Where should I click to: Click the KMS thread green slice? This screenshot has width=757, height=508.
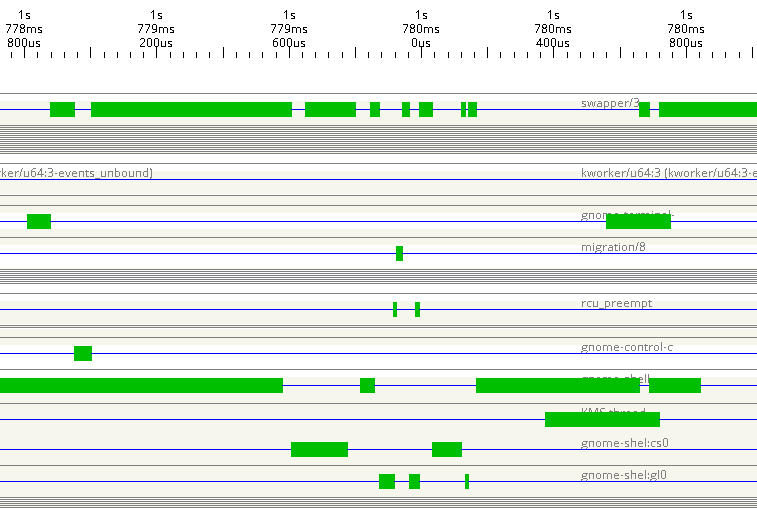tap(601, 419)
